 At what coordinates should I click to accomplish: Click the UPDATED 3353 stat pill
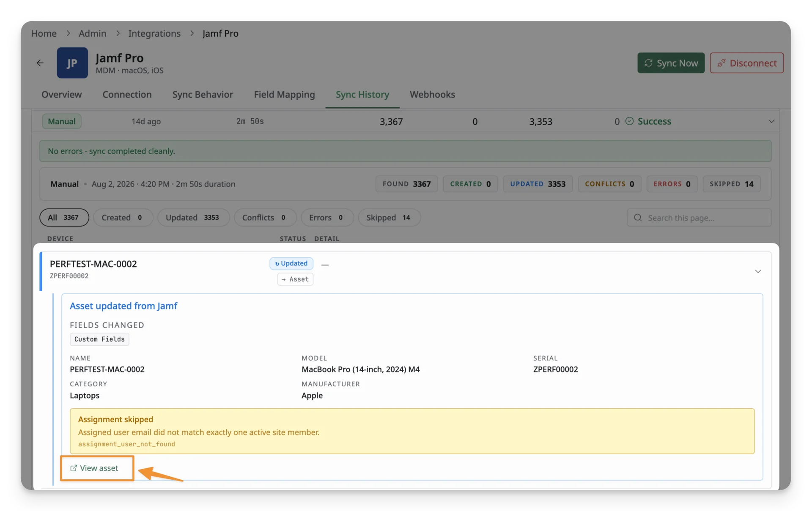point(538,184)
